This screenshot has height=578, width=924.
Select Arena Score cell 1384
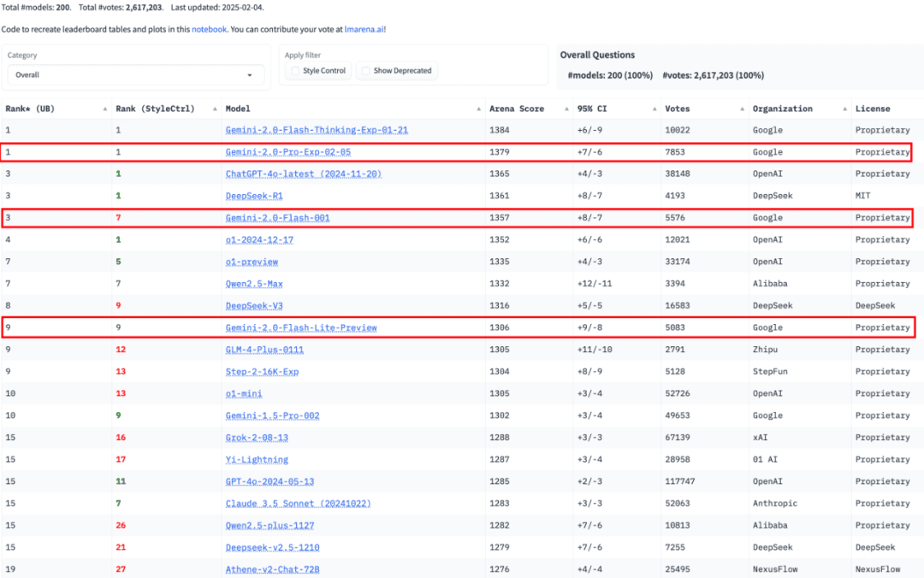coord(499,130)
